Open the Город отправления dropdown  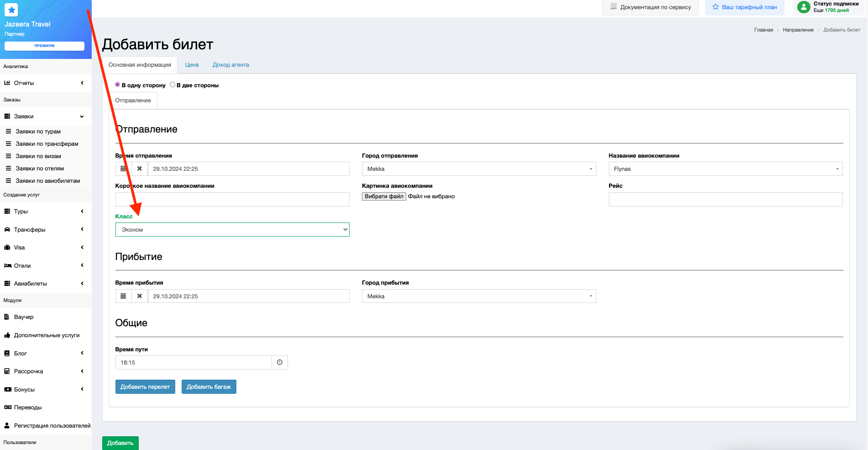pos(479,169)
